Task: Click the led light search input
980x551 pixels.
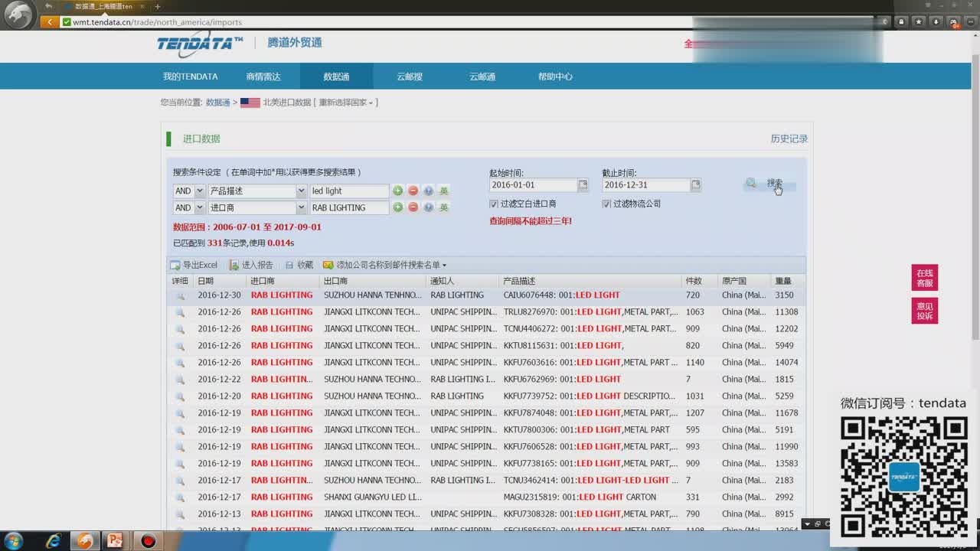Action: [x=349, y=191]
